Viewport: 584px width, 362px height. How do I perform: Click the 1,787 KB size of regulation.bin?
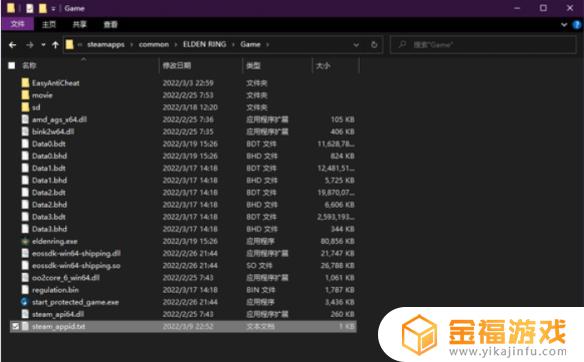point(340,290)
